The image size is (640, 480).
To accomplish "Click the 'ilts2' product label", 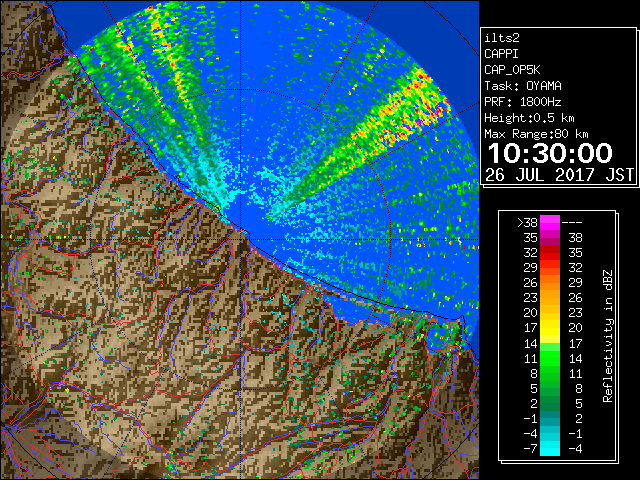I will tap(502, 38).
